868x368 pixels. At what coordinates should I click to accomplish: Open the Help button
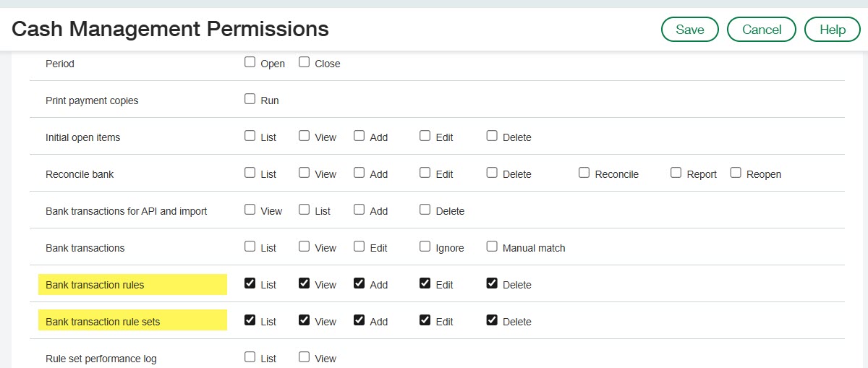tap(832, 30)
